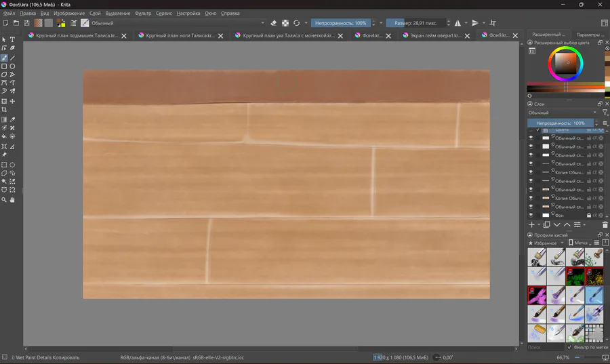Toggle the lock on the Фон layer
The image size is (610, 364).
point(588,215)
